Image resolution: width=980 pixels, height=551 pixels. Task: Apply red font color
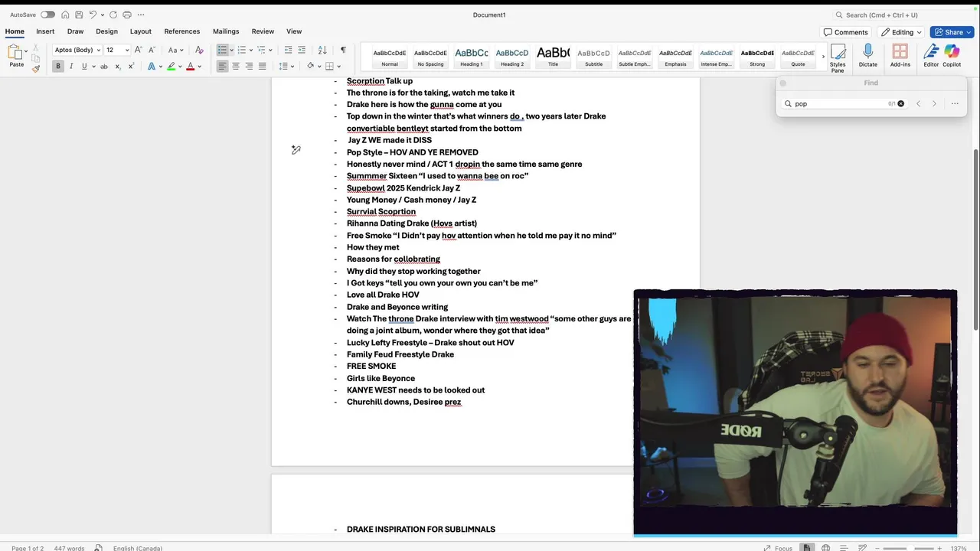pos(191,67)
